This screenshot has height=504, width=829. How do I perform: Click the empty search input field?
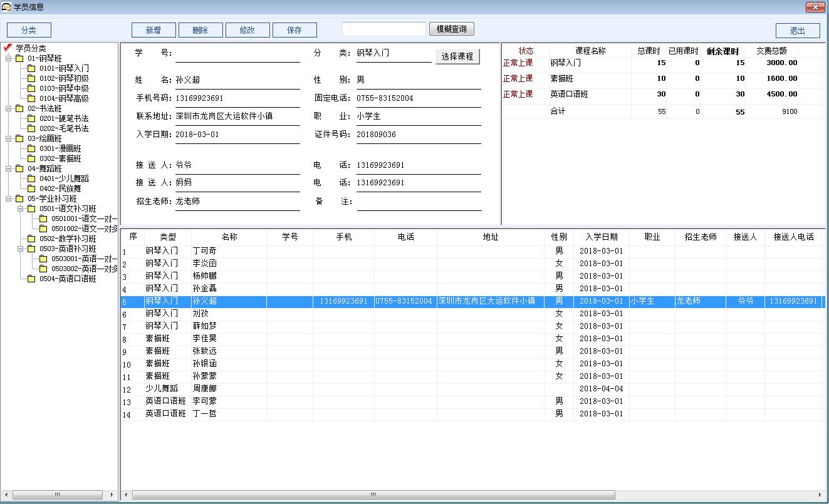coord(383,29)
